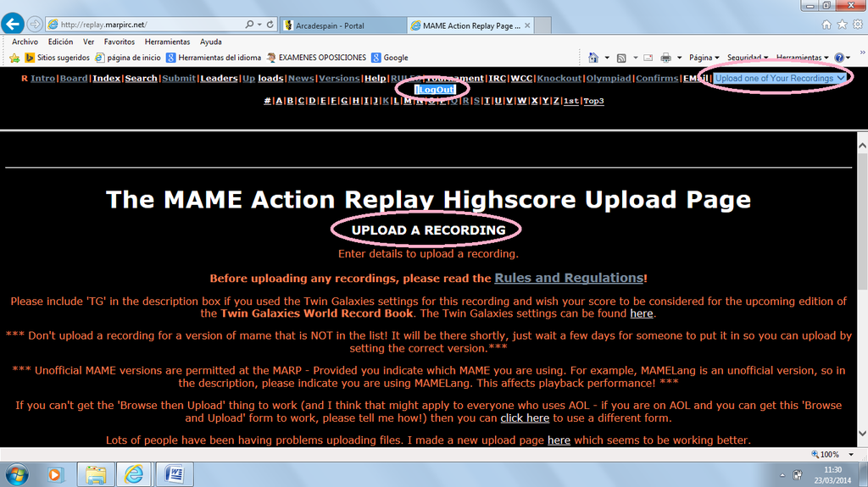
Task: Click the Intro link in site navigation
Action: [x=42, y=78]
